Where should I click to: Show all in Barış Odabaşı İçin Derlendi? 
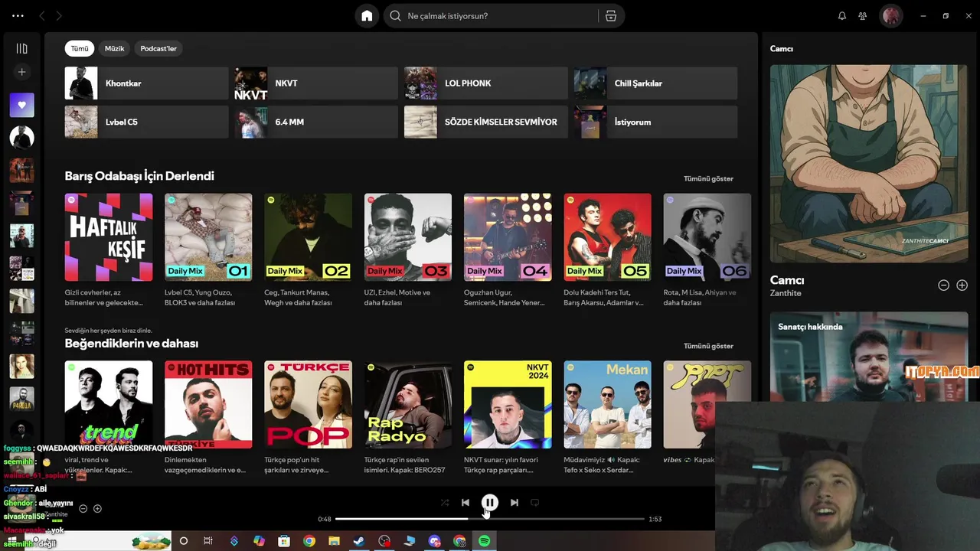point(708,178)
